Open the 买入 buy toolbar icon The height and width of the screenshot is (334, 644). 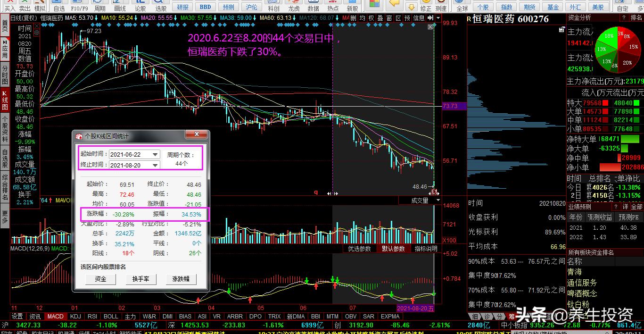click(x=9, y=6)
